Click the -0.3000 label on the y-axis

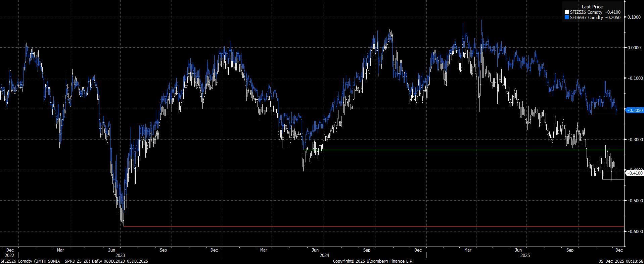634,140
